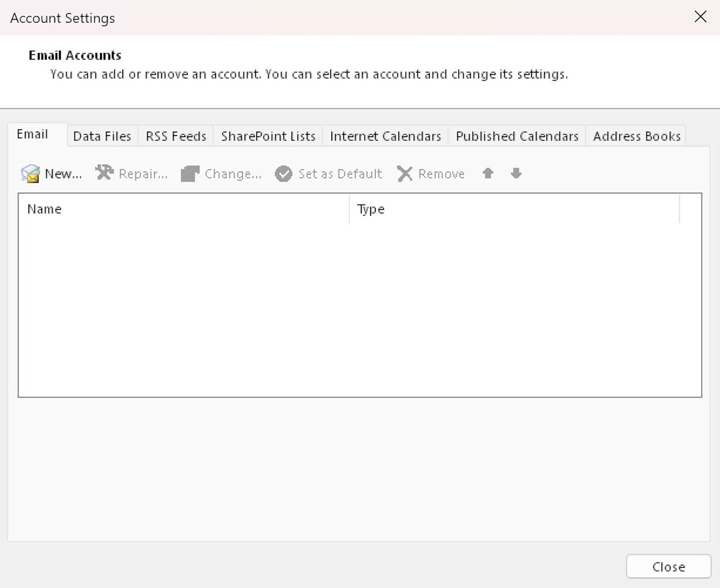
Task: Open the Internet Calendars tab
Action: pos(384,136)
